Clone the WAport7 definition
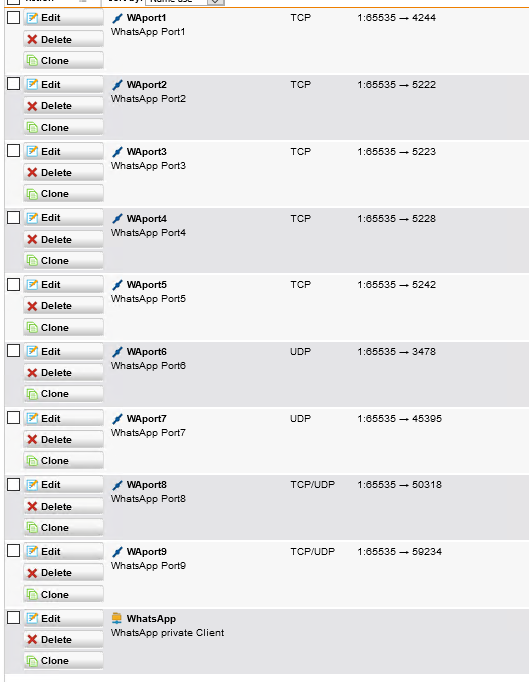The height and width of the screenshot is (682, 529). click(64, 461)
